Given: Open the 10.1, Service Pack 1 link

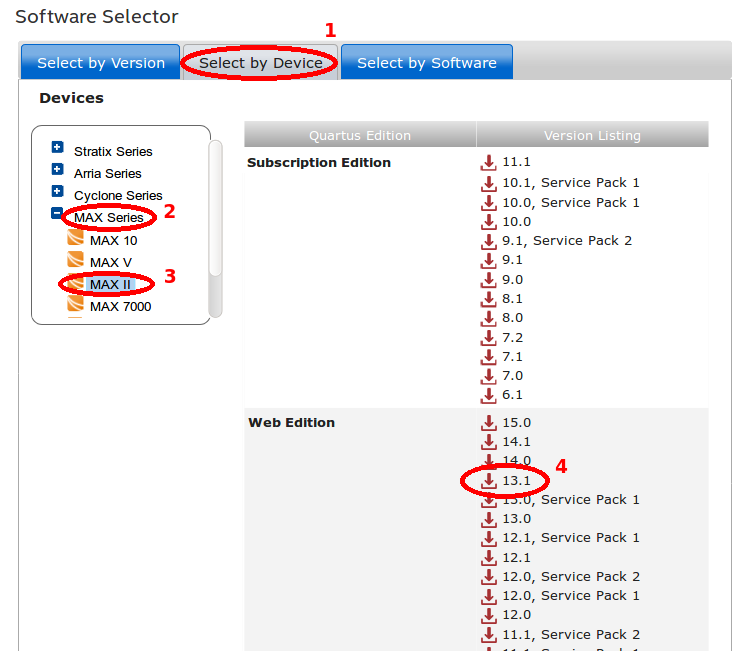Looking at the screenshot, I should coord(571,183).
